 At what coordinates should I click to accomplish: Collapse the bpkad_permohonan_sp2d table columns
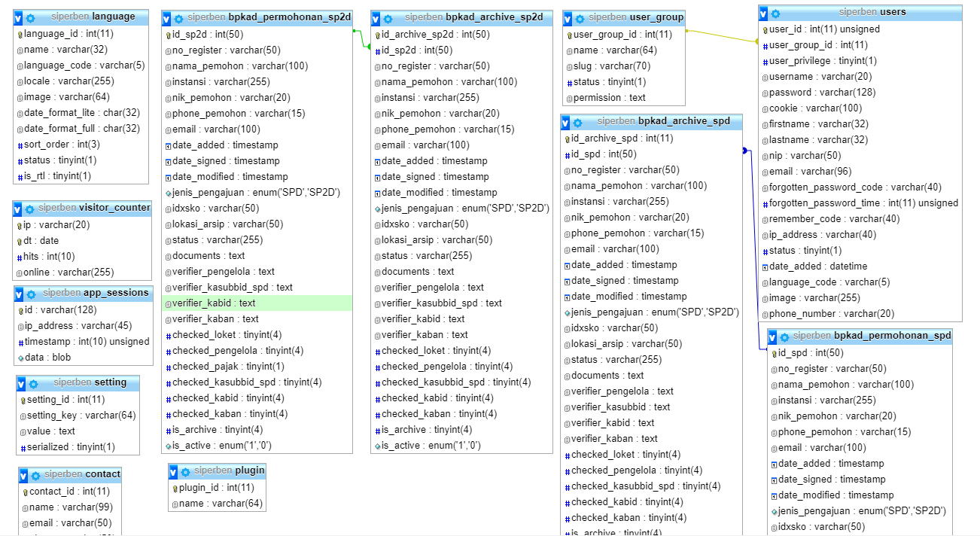[x=168, y=18]
